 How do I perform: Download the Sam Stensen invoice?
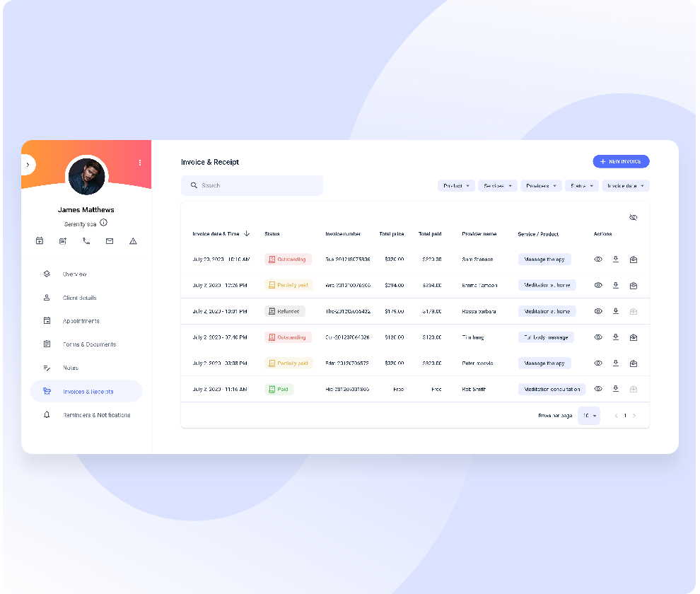pos(616,260)
